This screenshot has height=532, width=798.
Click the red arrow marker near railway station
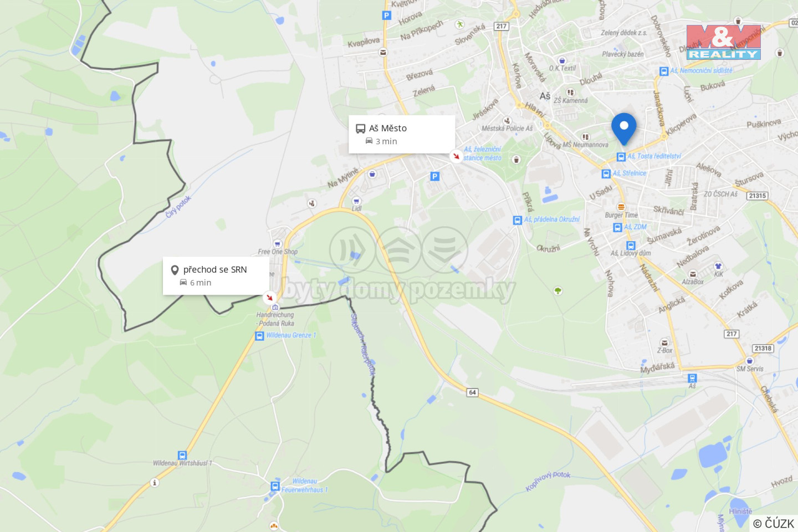tap(456, 156)
